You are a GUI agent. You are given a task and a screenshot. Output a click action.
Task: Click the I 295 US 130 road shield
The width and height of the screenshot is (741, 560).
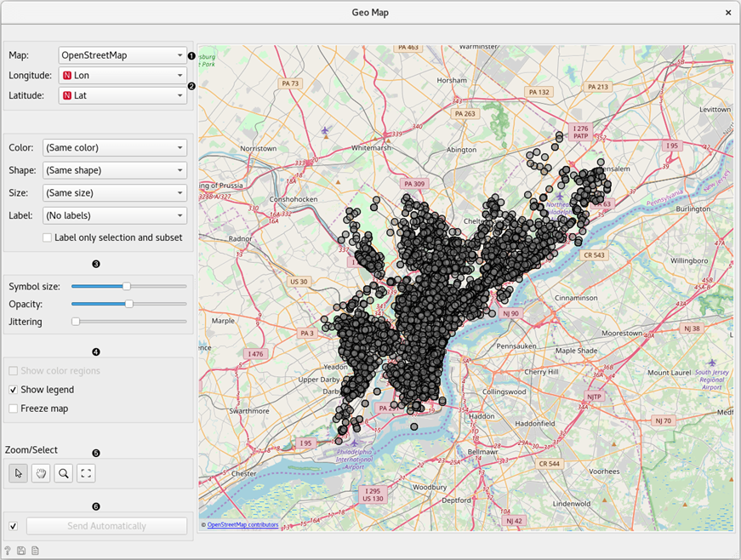coord(373,494)
